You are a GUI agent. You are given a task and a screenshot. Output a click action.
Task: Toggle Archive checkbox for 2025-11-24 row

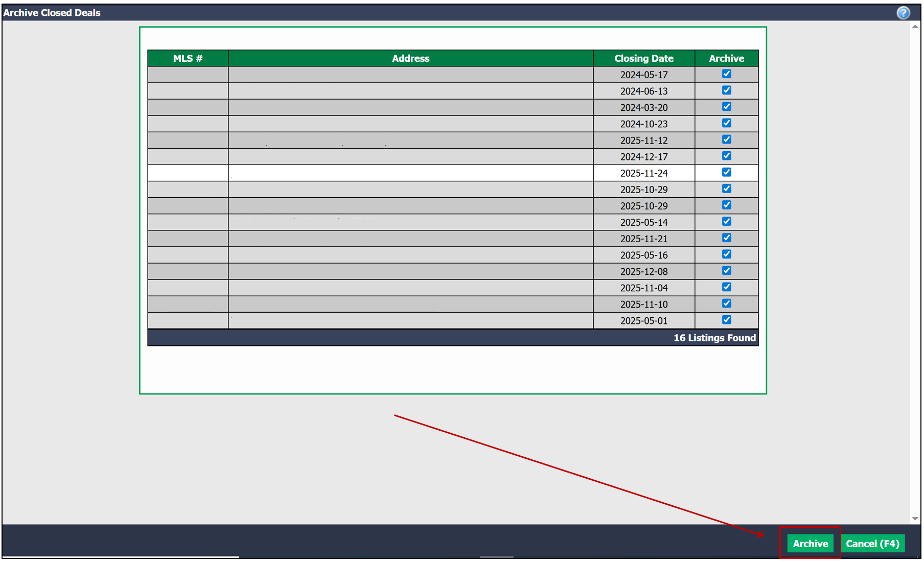pyautogui.click(x=726, y=172)
